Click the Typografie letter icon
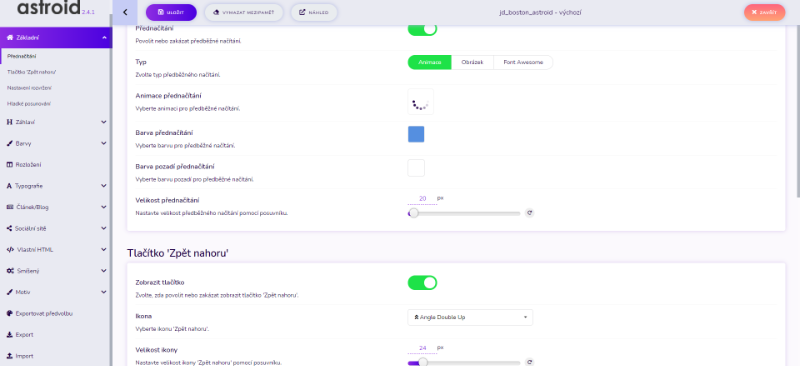Screen dimensions: 800x366 tap(10, 186)
